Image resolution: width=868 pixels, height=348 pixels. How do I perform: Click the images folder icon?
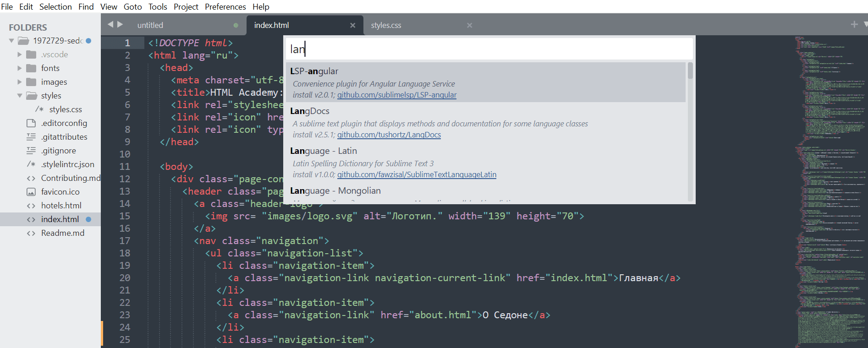(x=31, y=82)
